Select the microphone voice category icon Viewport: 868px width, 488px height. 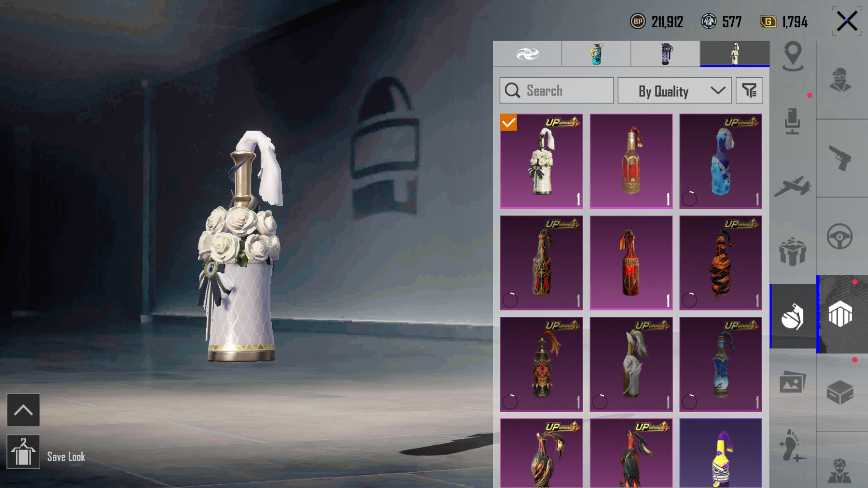[793, 121]
